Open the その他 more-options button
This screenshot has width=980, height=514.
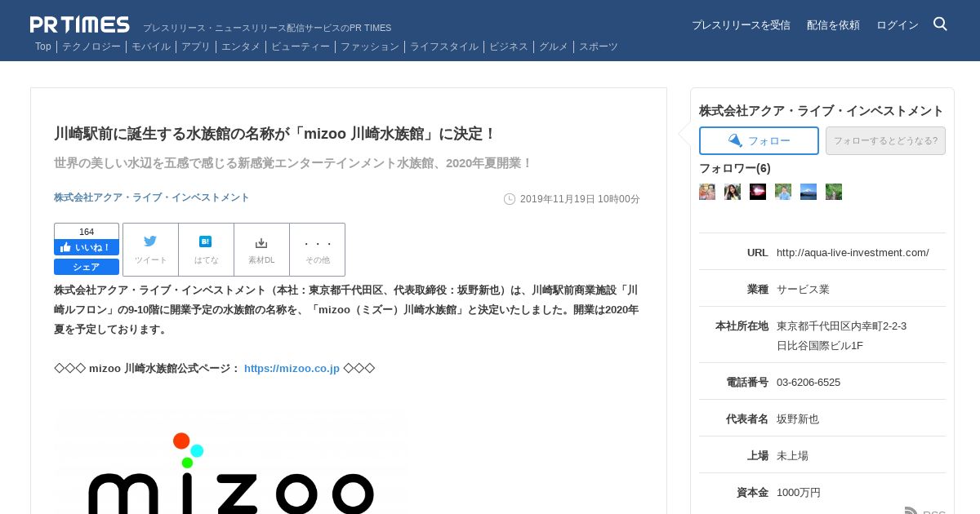coord(318,250)
